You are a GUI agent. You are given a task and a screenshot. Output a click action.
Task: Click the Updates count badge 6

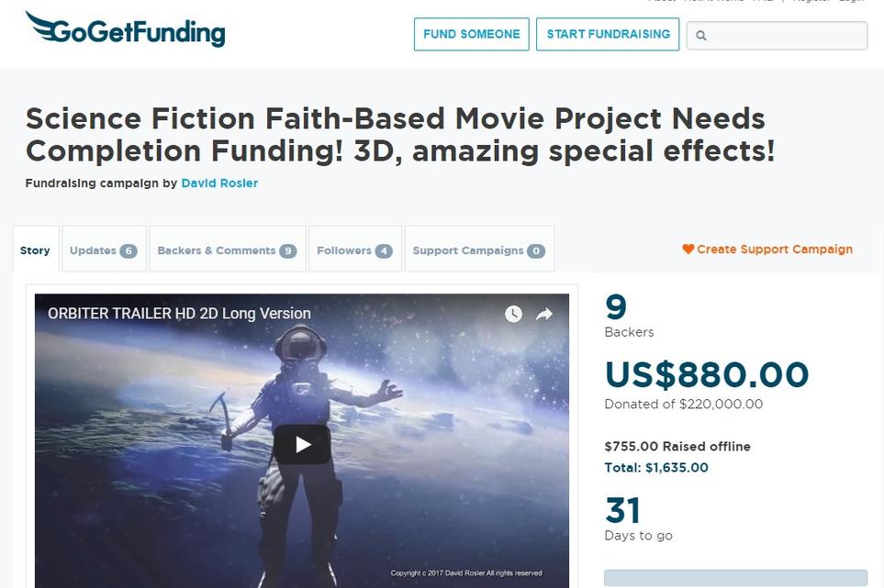coord(128,250)
